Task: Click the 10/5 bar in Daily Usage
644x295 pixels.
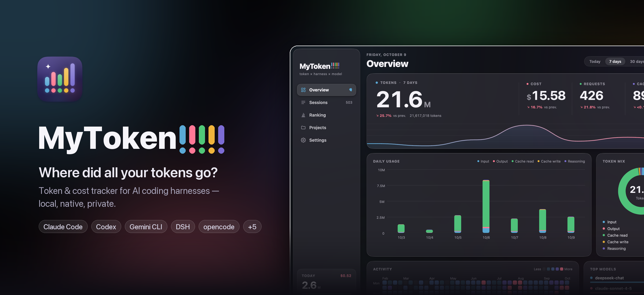Action: [458, 224]
